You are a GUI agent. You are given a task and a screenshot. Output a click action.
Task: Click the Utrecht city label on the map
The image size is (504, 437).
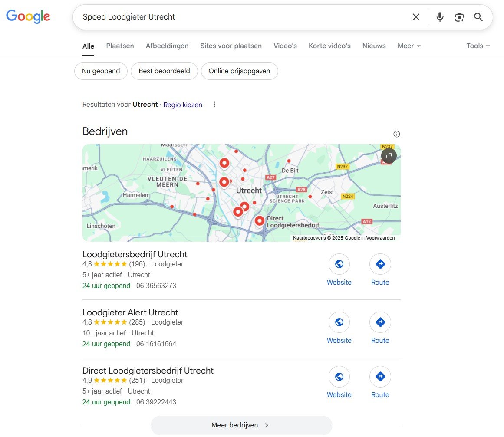click(x=249, y=191)
